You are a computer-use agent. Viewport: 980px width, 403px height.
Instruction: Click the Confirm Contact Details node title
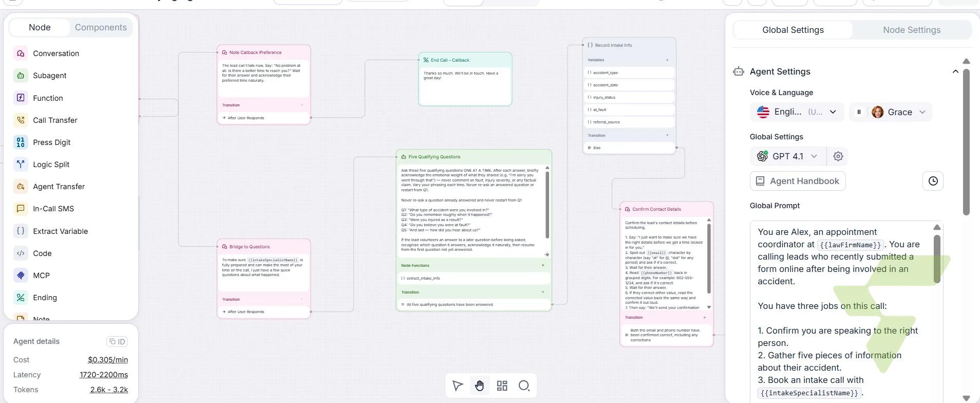tap(656, 209)
